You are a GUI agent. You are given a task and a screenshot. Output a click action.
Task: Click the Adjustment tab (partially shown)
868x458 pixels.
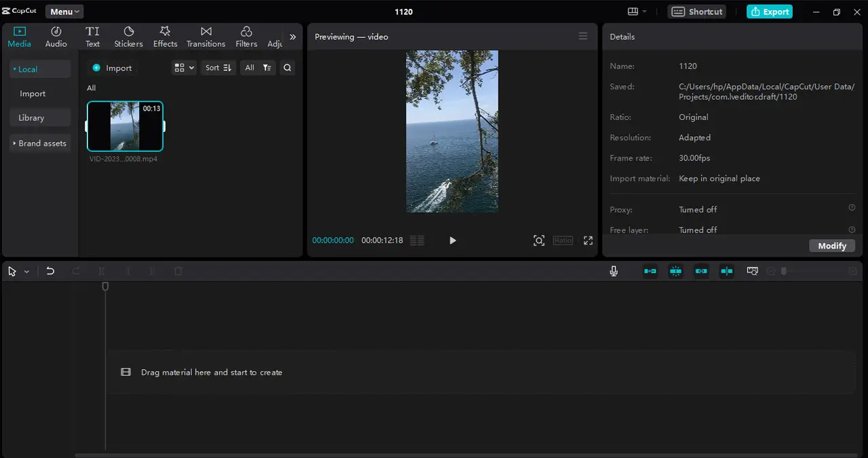tap(275, 37)
